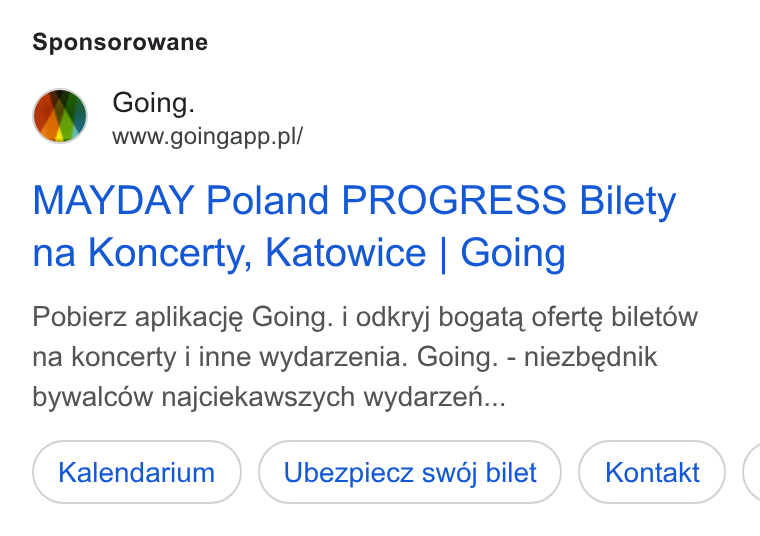This screenshot has width=760, height=536.
Task: Click the word PROGRESS in the ad title
Action: pyautogui.click(x=454, y=200)
